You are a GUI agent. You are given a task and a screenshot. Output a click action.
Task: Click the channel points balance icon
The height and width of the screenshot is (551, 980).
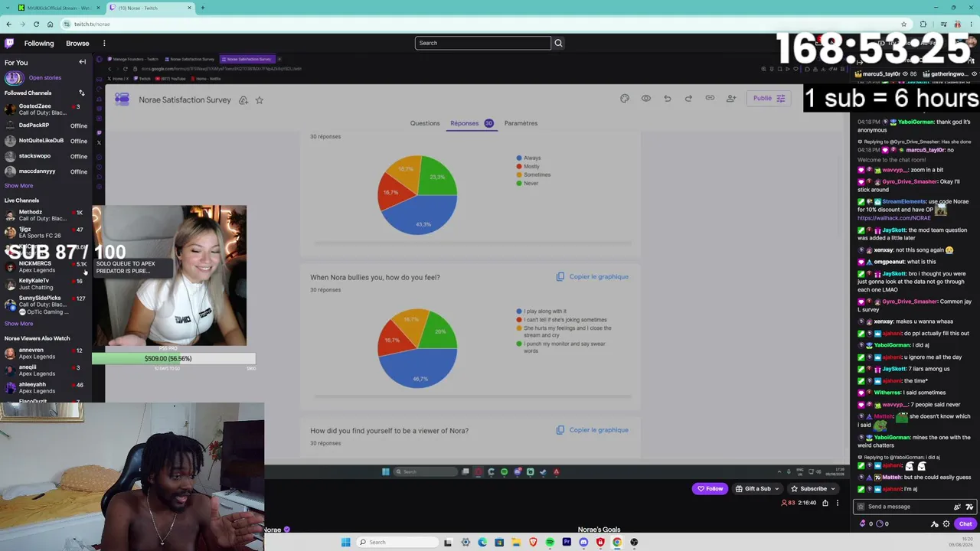[880, 524]
